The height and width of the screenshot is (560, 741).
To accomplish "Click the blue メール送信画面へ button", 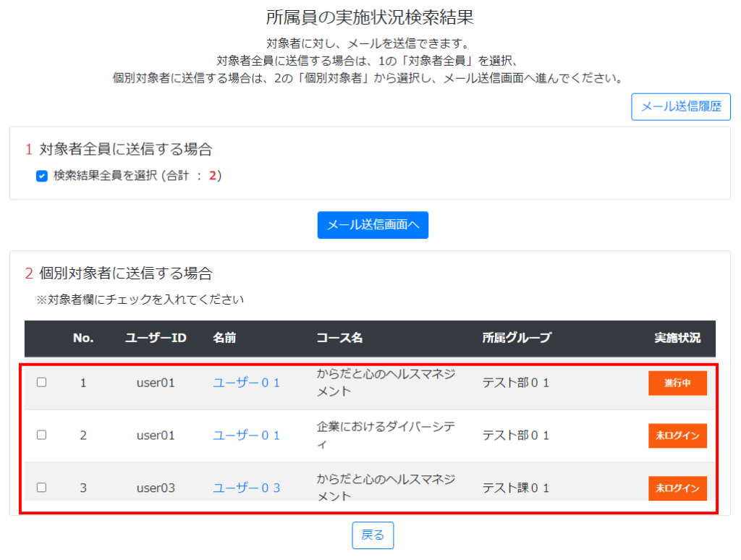I will pyautogui.click(x=373, y=225).
